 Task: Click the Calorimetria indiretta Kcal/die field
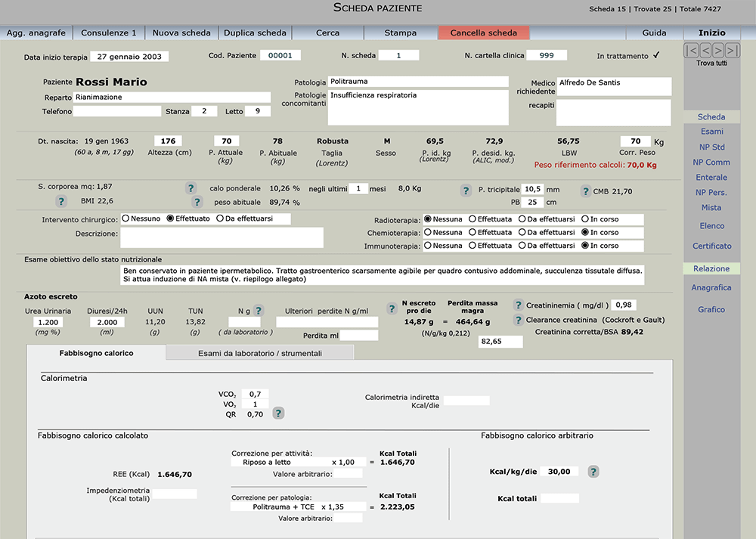tap(466, 401)
